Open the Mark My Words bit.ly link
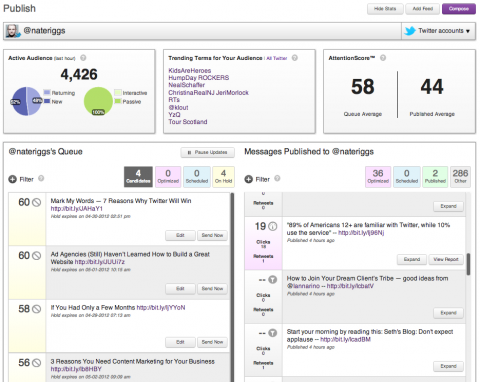The height and width of the screenshot is (382, 480). tap(77, 209)
